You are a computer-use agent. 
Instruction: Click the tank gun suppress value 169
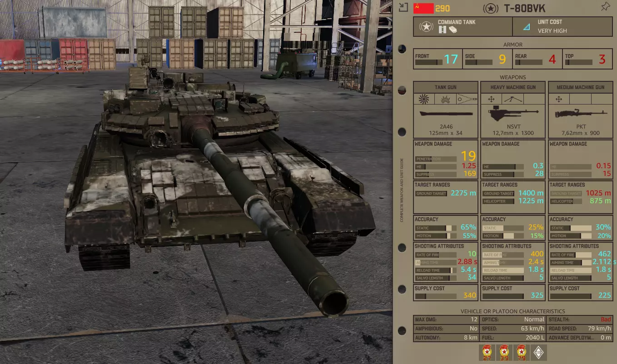pyautogui.click(x=470, y=174)
